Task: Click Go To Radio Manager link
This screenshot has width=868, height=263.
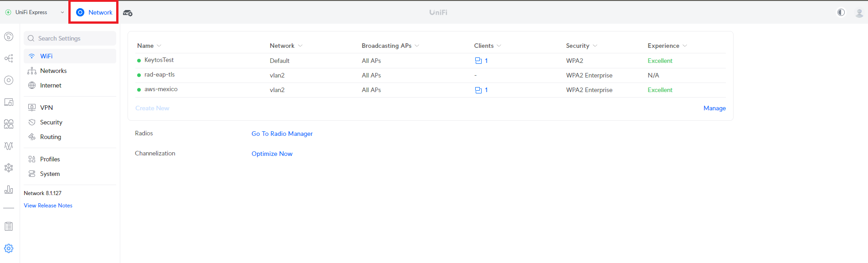Action: (282, 134)
